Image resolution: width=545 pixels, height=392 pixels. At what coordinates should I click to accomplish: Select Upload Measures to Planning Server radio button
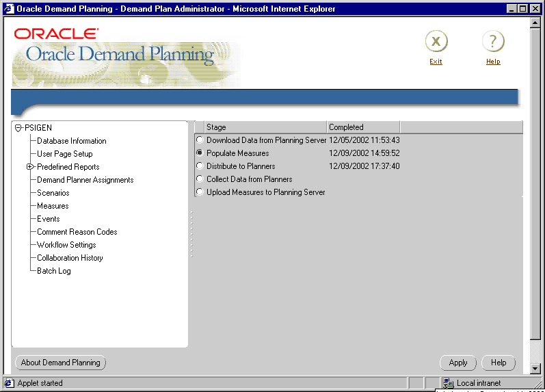(x=200, y=192)
